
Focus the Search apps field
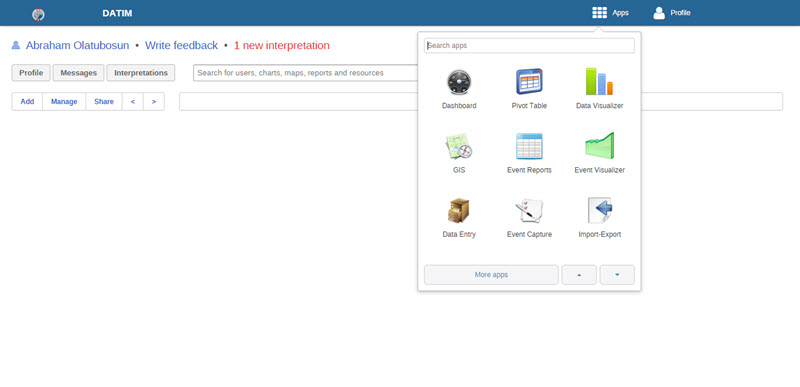click(x=529, y=45)
